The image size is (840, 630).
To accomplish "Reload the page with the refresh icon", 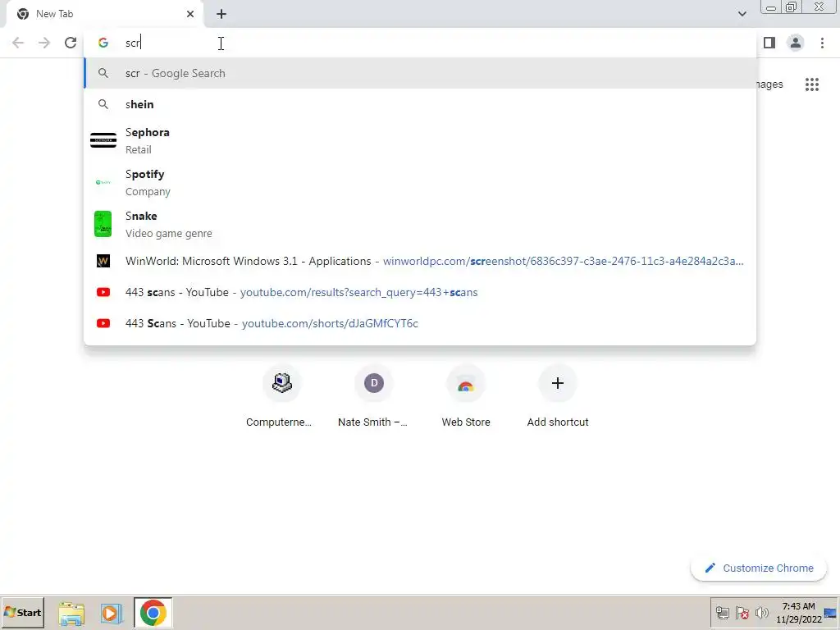I will (x=71, y=43).
